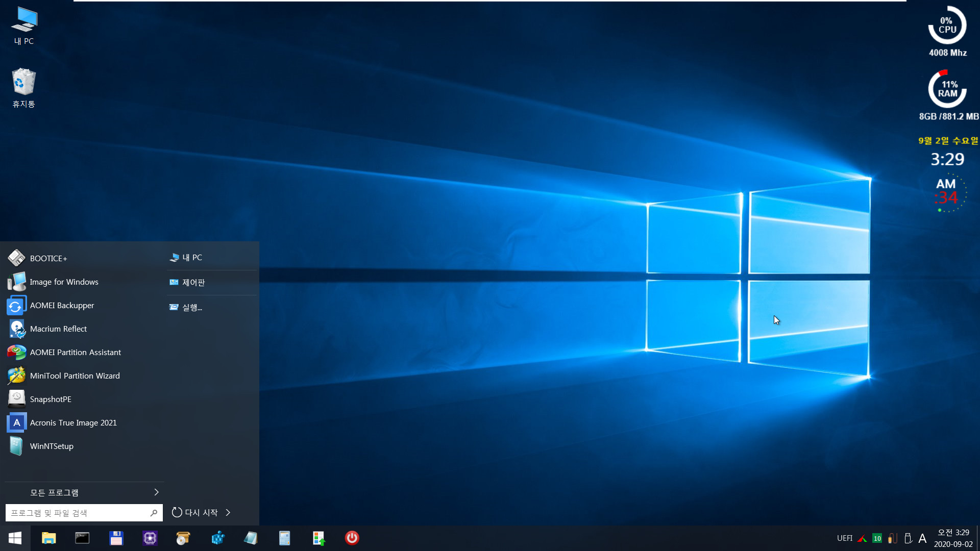
Task: Select 실행 Run dialog option
Action: 192,307
